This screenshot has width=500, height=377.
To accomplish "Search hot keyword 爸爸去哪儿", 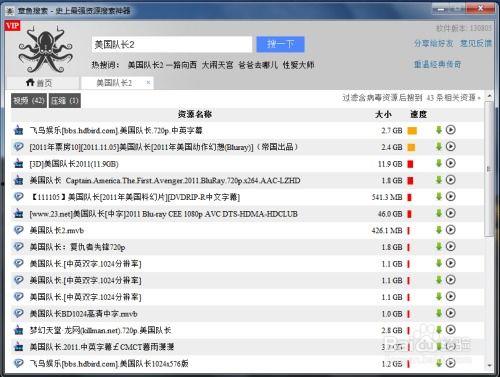I will pos(258,65).
